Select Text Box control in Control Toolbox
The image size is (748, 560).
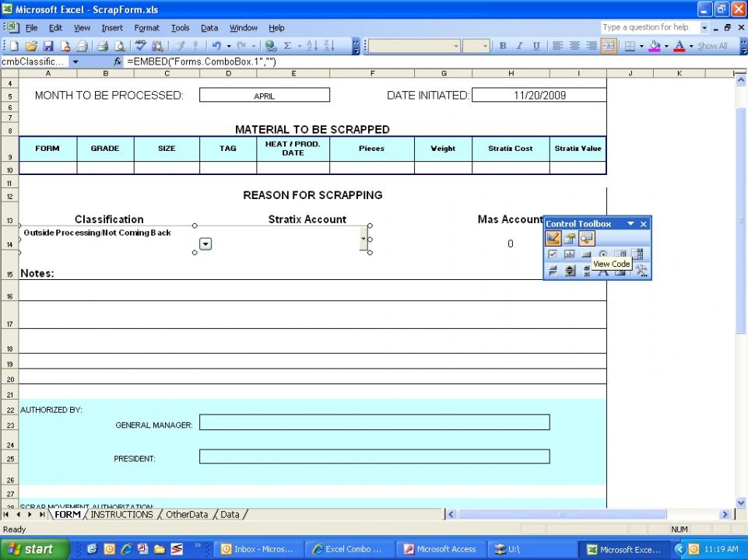click(569, 254)
